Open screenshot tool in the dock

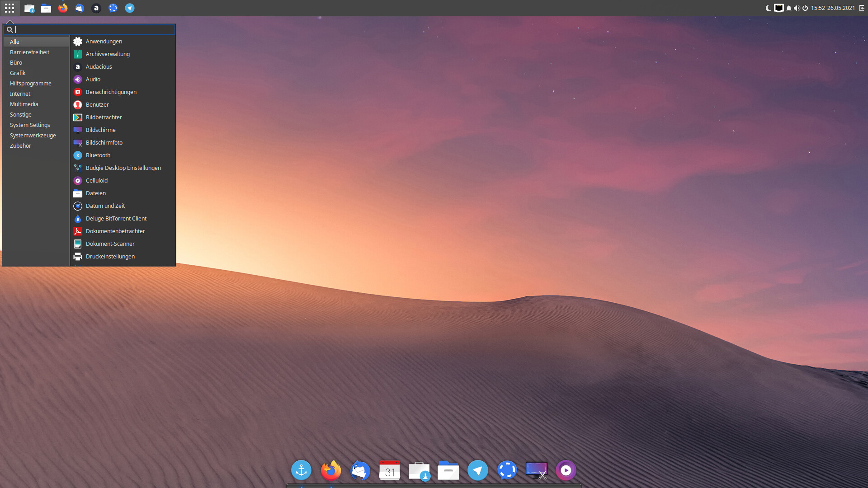(x=537, y=470)
